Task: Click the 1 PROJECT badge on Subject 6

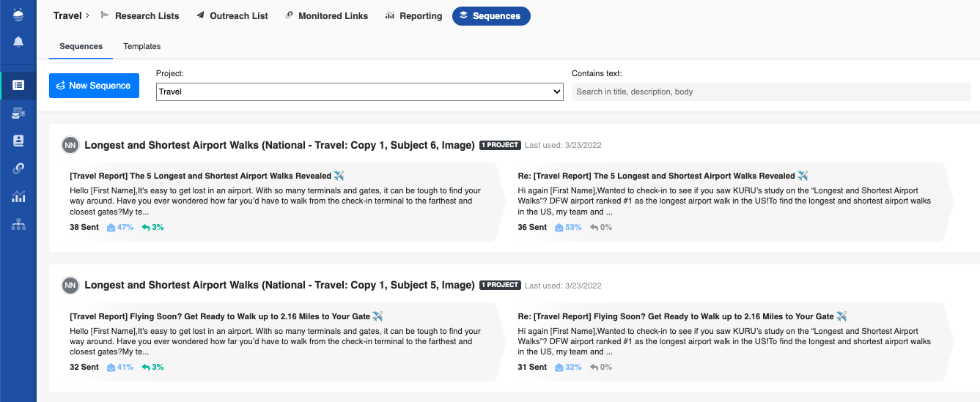Action: coord(500,145)
